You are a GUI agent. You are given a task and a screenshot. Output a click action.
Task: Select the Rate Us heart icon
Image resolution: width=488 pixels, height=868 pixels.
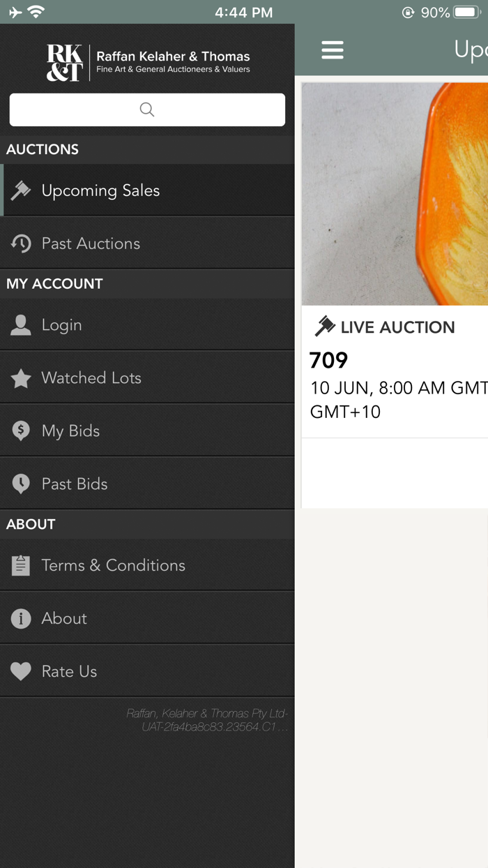point(21,671)
